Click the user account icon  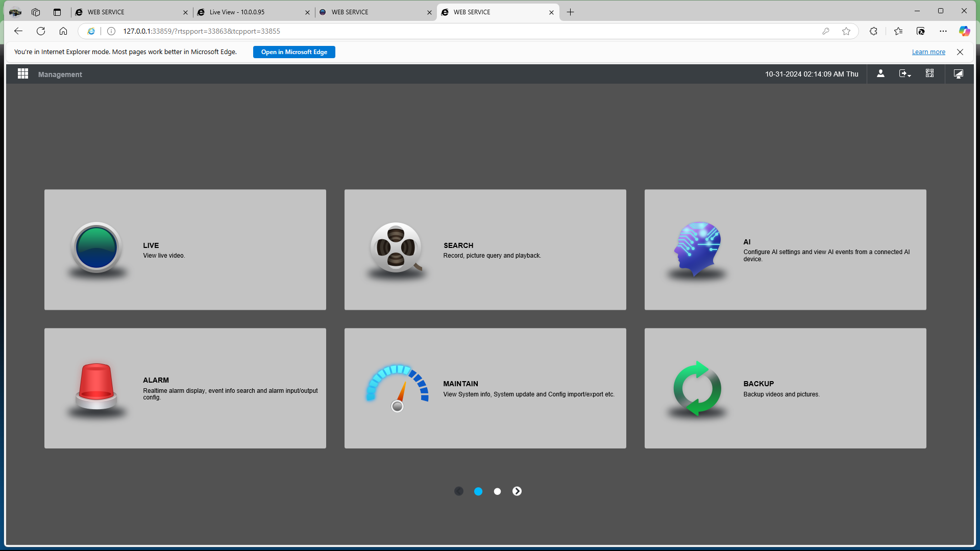pos(880,74)
